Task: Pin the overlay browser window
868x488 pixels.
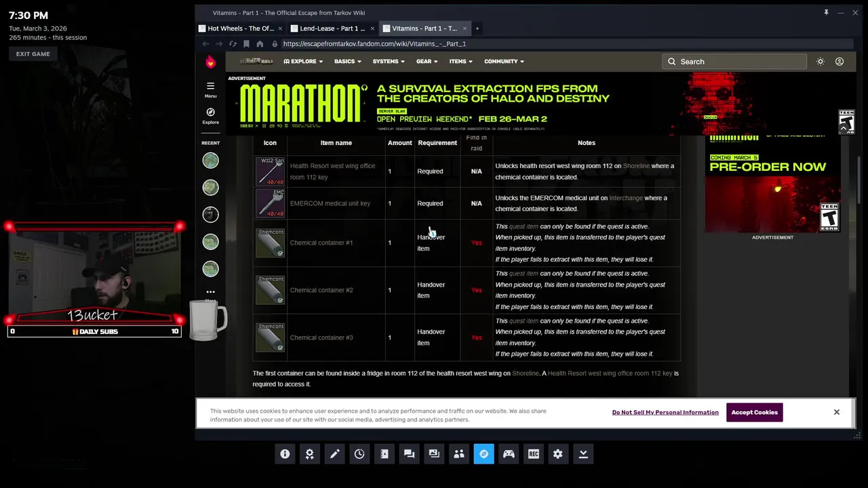Action: click(826, 12)
